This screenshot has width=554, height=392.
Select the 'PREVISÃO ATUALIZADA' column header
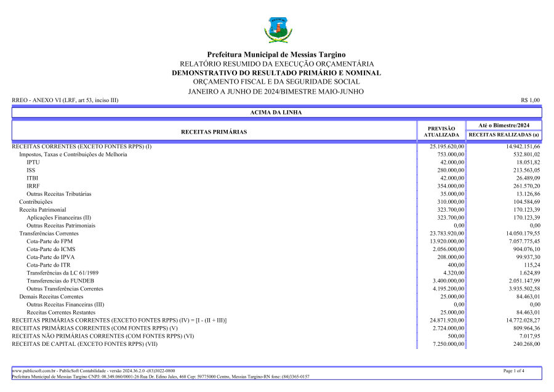click(x=441, y=131)
